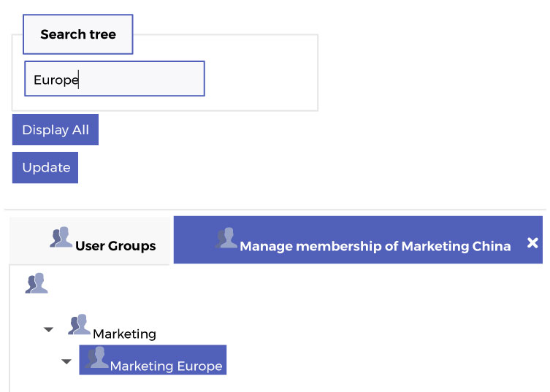Screen dimensions: 550x392
Task: Click the Update button
Action: pyautogui.click(x=45, y=168)
